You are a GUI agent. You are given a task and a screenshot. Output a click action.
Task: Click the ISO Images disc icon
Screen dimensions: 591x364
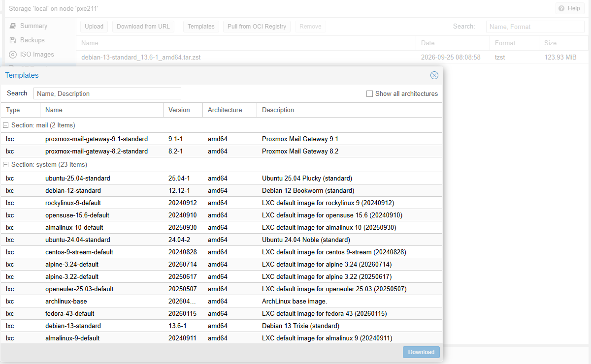coord(13,55)
